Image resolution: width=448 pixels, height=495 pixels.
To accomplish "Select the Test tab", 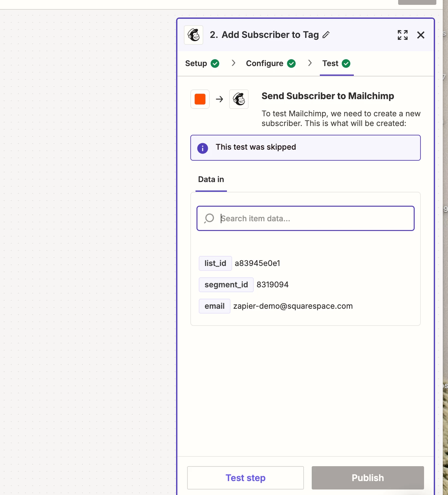I will 336,63.
